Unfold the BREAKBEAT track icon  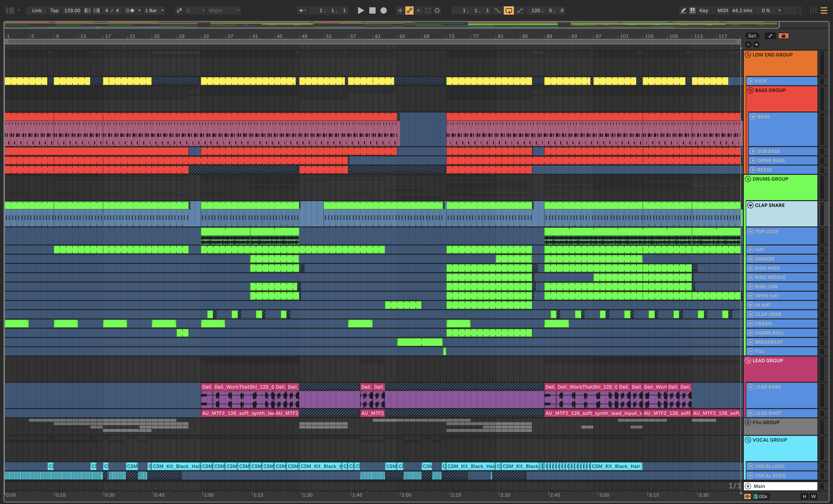(x=750, y=342)
